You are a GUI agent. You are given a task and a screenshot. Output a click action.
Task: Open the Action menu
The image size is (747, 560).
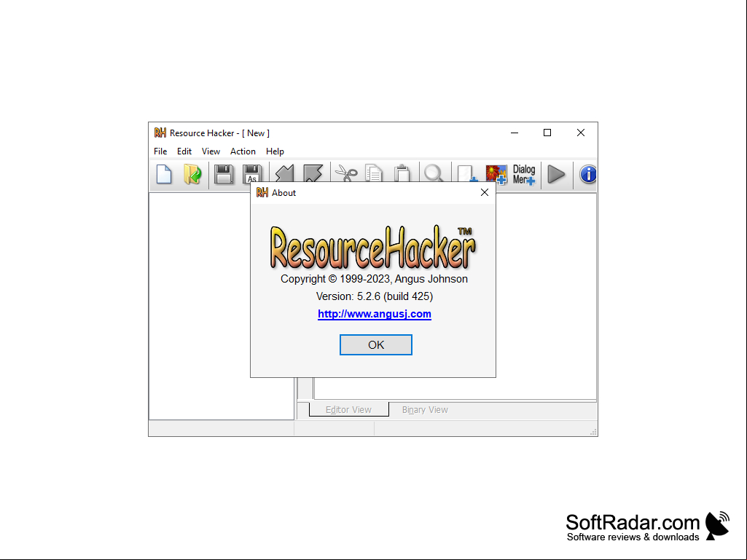tap(243, 151)
